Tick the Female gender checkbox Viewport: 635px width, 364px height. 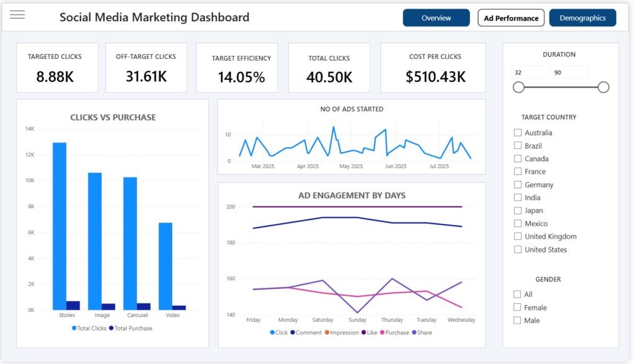point(518,308)
